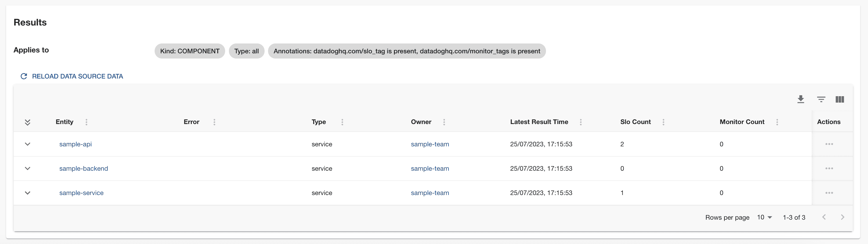Click the Annotations filter chip
The image size is (868, 244).
pyautogui.click(x=407, y=51)
